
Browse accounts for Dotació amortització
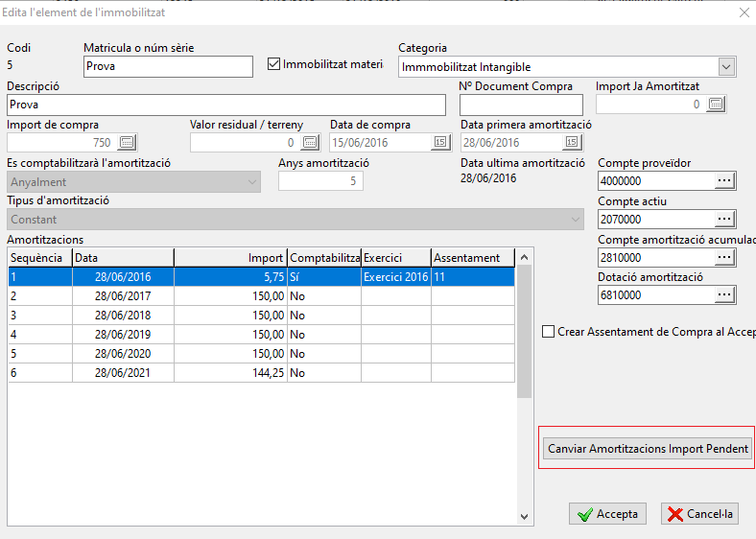[724, 295]
